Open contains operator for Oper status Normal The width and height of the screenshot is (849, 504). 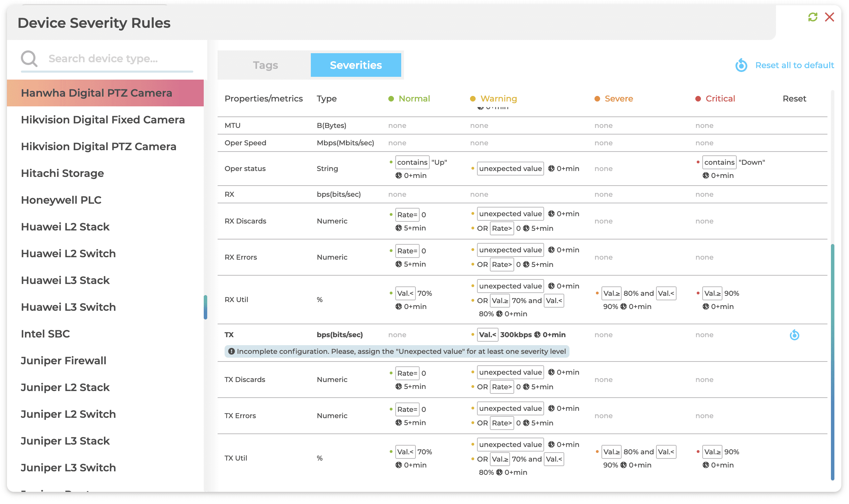[x=412, y=162]
